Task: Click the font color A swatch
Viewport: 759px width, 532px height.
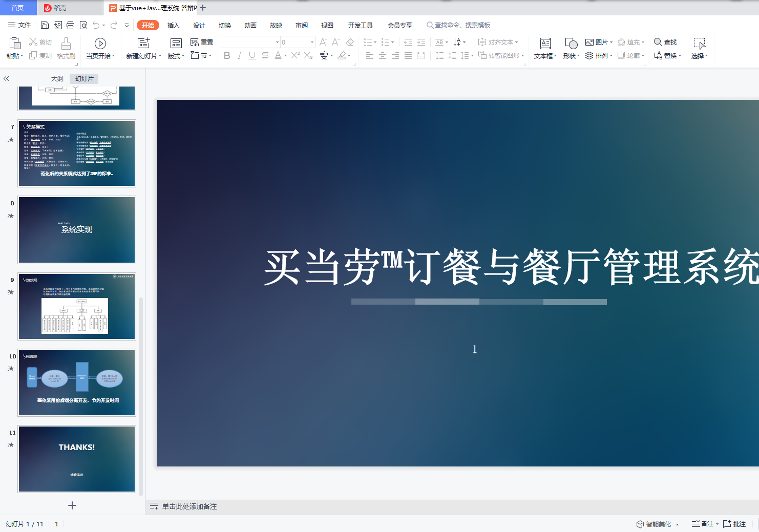Action: [x=278, y=55]
